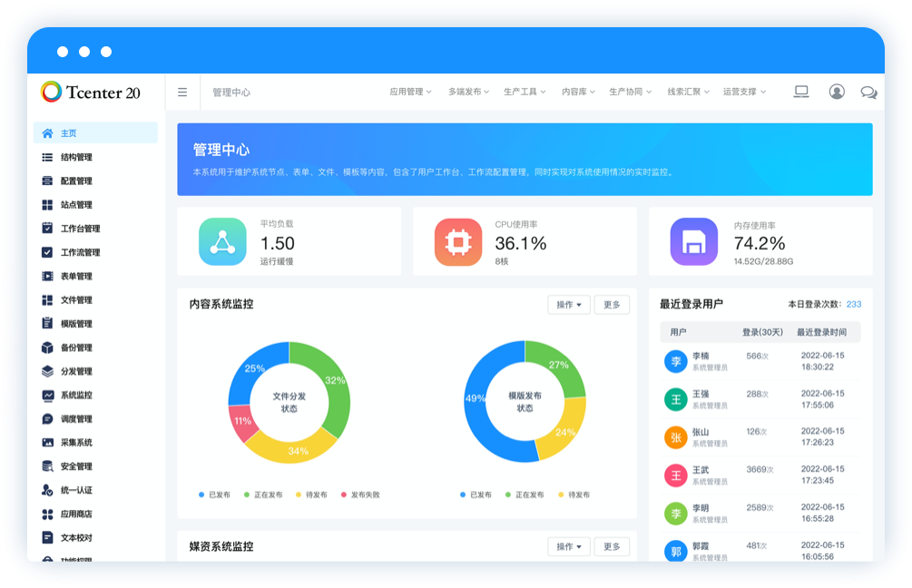Toggle 待发布 legend in 模版发布 chart
912x588 pixels.
[574, 495]
